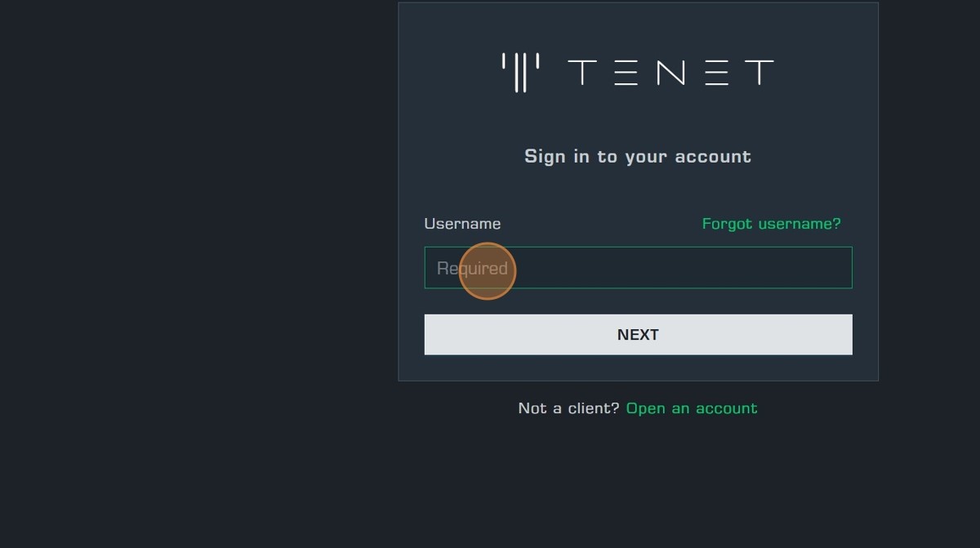Click the N in the TENET wordmark

(670, 73)
